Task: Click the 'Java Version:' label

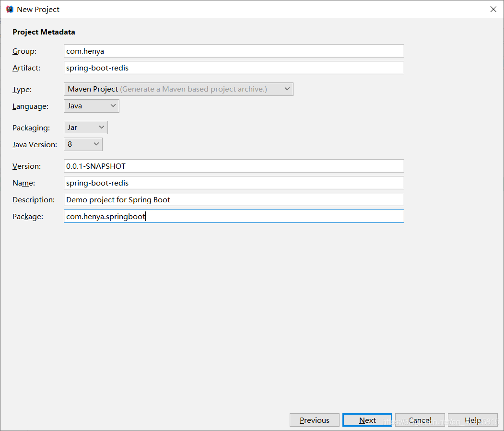Action: (x=35, y=145)
